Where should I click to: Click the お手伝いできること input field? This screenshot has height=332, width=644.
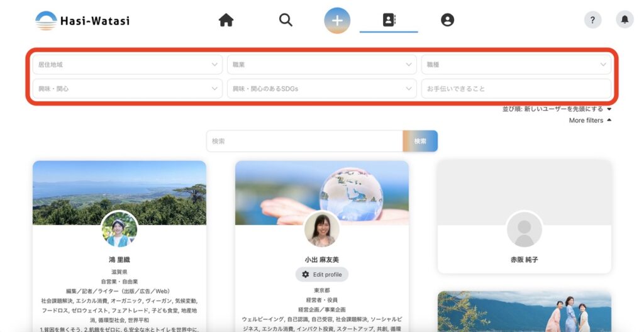[x=516, y=89]
